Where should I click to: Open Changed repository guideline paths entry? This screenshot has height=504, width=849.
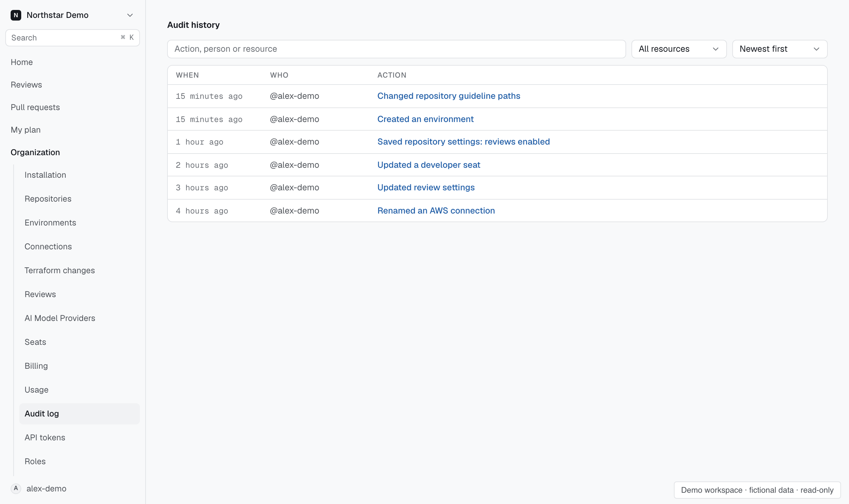pyautogui.click(x=449, y=96)
